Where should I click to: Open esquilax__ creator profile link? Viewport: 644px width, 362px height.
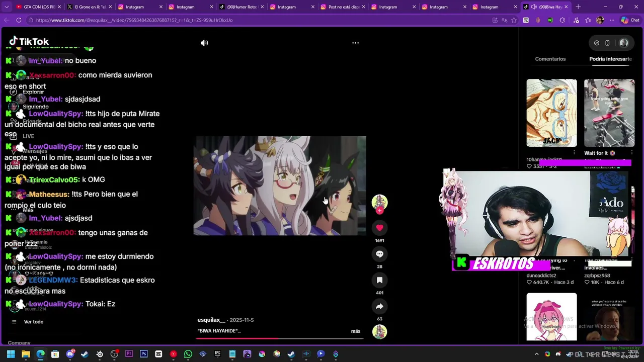tap(211, 320)
